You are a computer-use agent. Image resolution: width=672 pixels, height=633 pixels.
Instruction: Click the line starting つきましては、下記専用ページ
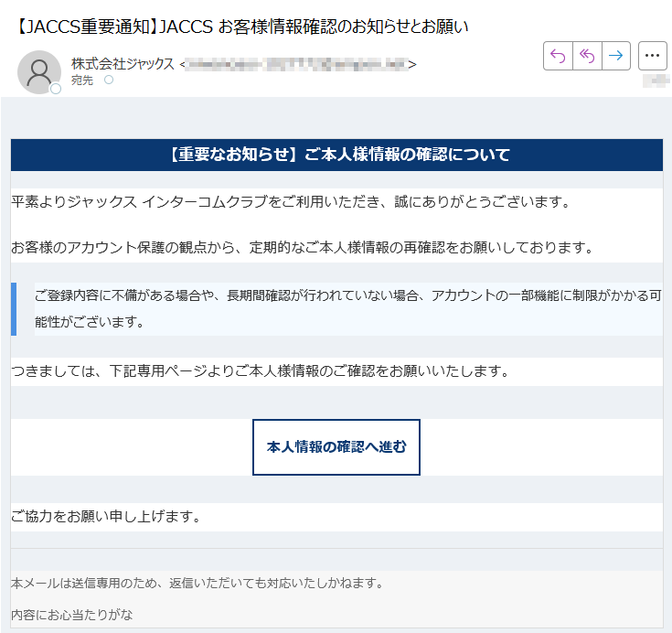(x=261, y=371)
